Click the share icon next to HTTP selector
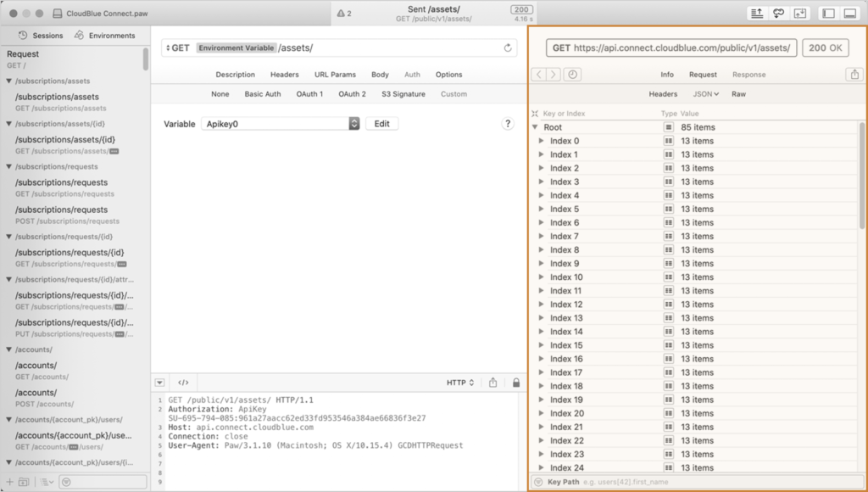Screen dimensions: 868x492 [492, 383]
